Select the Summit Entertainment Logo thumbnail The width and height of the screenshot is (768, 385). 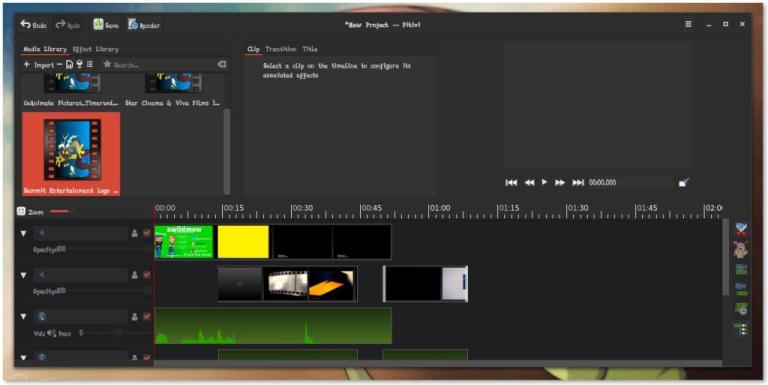click(71, 154)
